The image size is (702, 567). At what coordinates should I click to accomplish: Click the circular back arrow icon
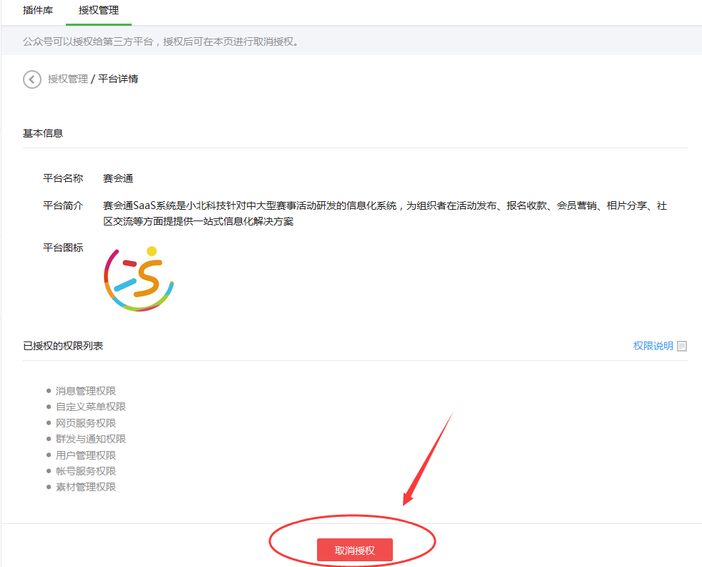point(32,79)
